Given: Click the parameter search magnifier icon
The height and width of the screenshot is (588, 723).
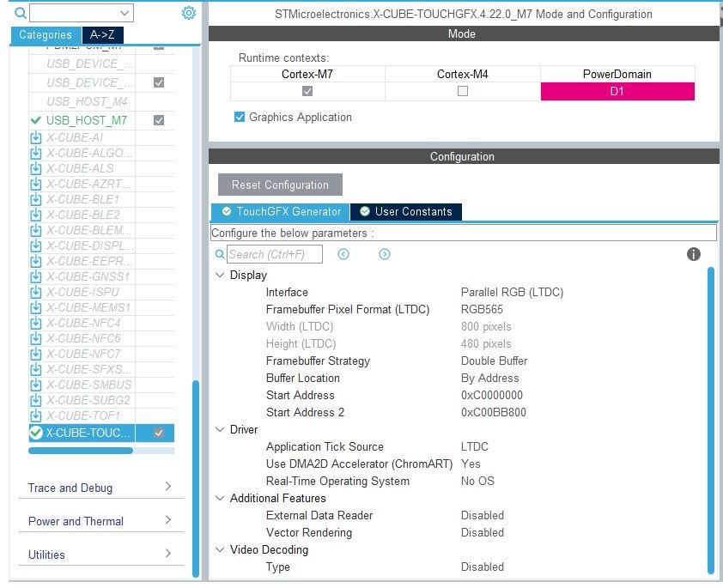Looking at the screenshot, I should click(x=220, y=254).
